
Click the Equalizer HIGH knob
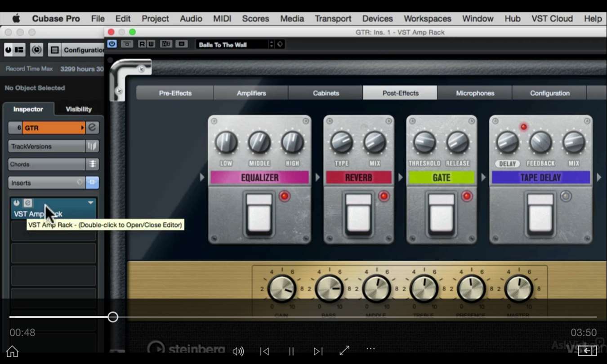click(x=293, y=143)
